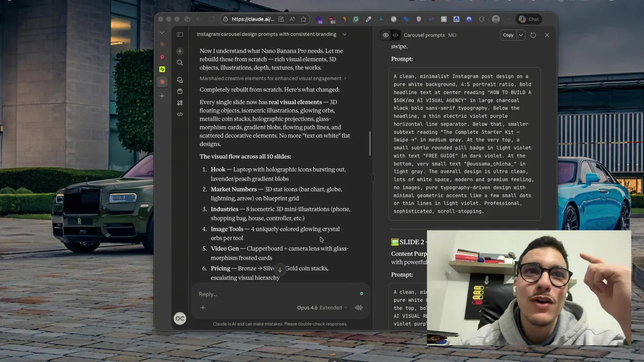Click the chat conversation scrollbar

coord(370,143)
